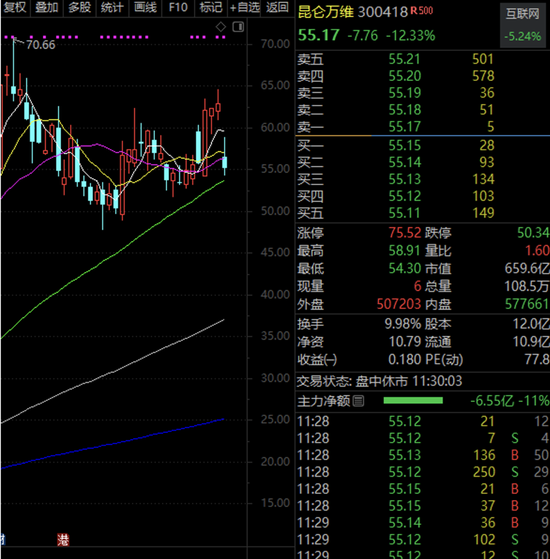Click the 涨停 price 75.52
Viewport: 550px width, 559px height.
pos(405,233)
